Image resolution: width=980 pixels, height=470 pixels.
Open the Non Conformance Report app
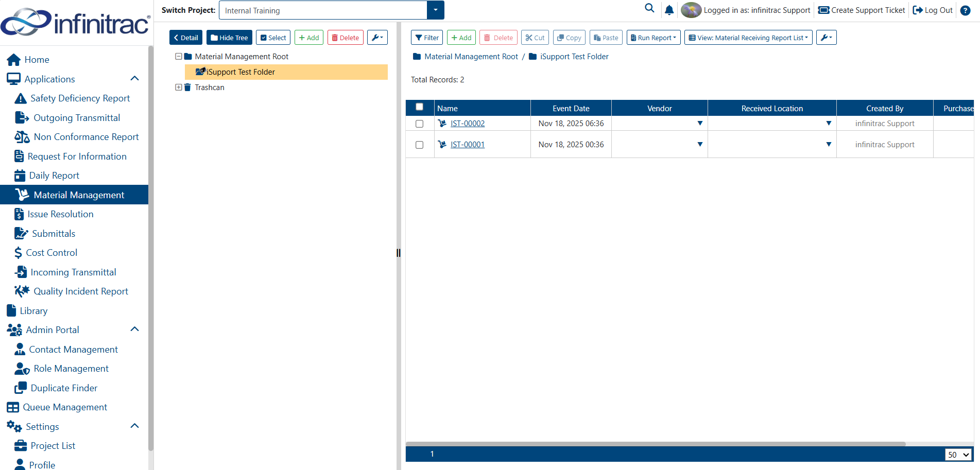coord(77,137)
